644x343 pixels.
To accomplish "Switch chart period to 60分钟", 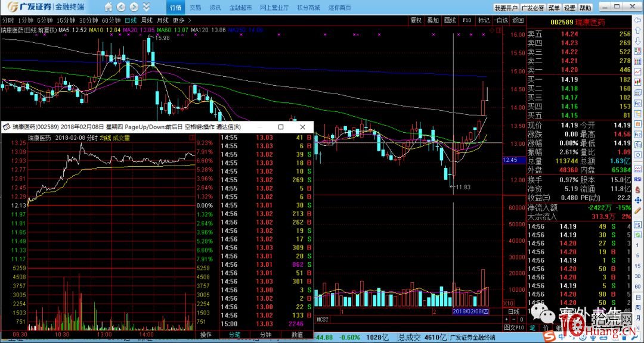I will click(112, 20).
